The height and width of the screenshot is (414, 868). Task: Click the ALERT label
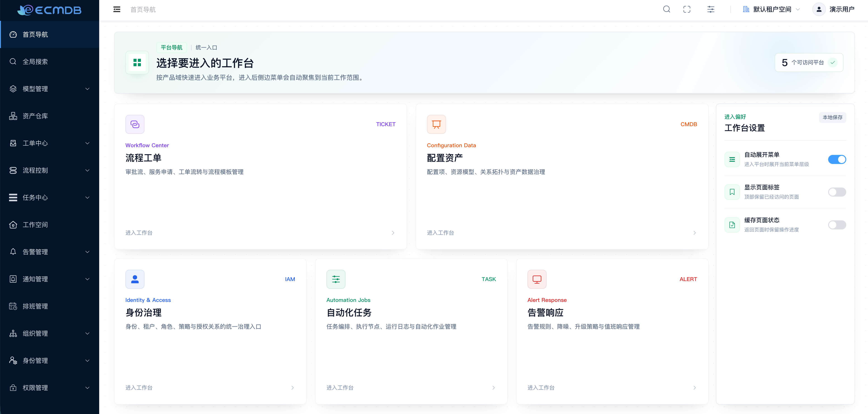(688, 279)
